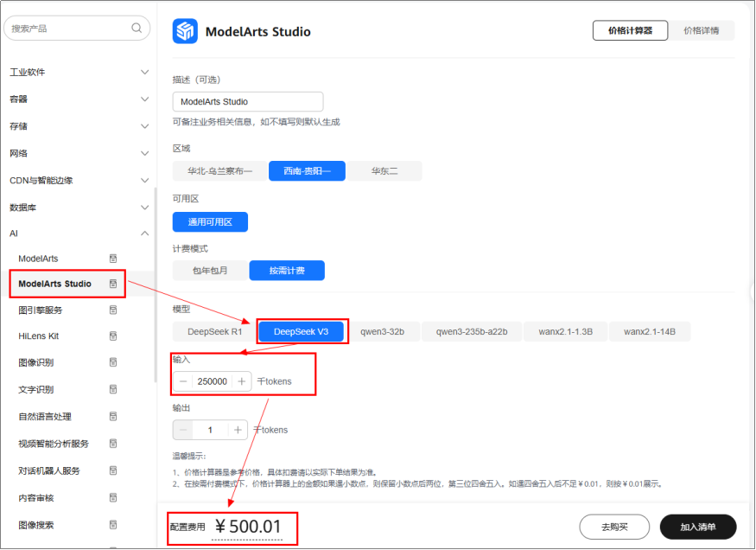756x550 pixels.
Task: Select region 西南-贵阳一
Action: [x=307, y=170]
